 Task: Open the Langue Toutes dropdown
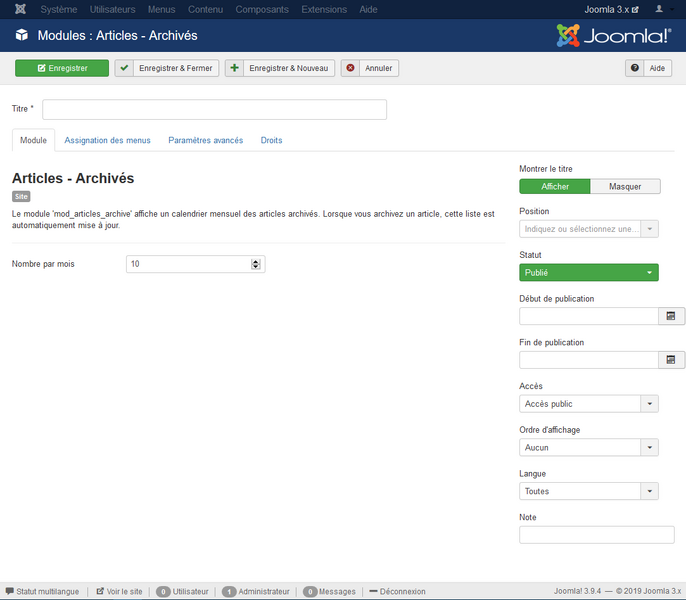pos(588,491)
